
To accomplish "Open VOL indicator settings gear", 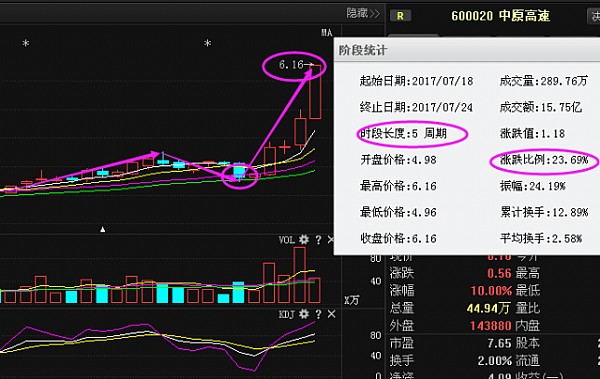I will click(x=304, y=240).
